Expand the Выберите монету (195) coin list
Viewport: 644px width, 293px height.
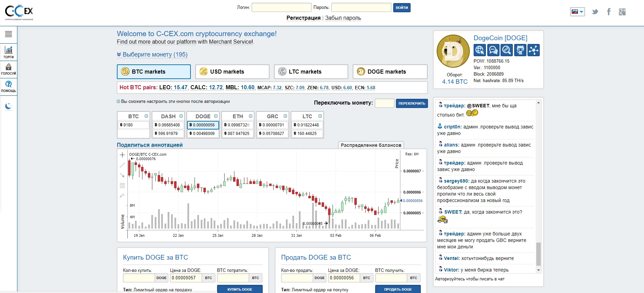pyautogui.click(x=152, y=55)
